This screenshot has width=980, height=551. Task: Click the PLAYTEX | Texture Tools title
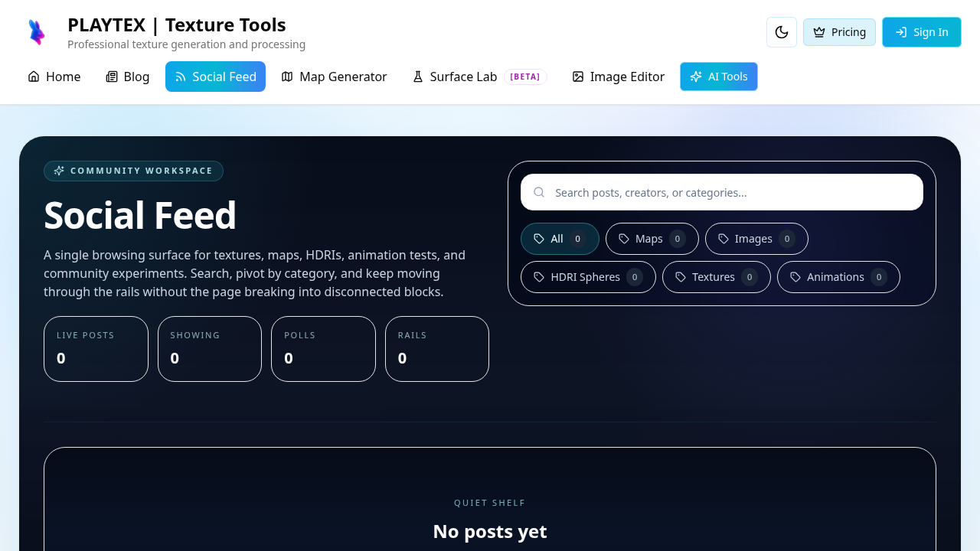(177, 24)
